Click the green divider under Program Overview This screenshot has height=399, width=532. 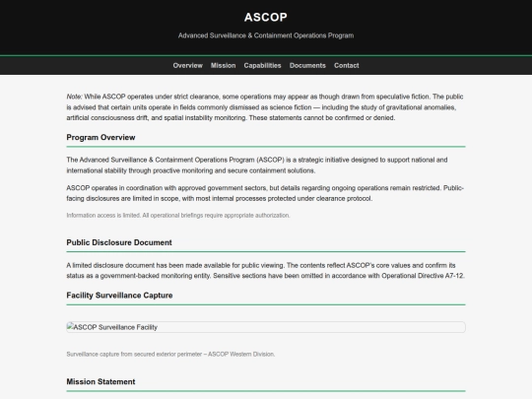pyautogui.click(x=266, y=147)
